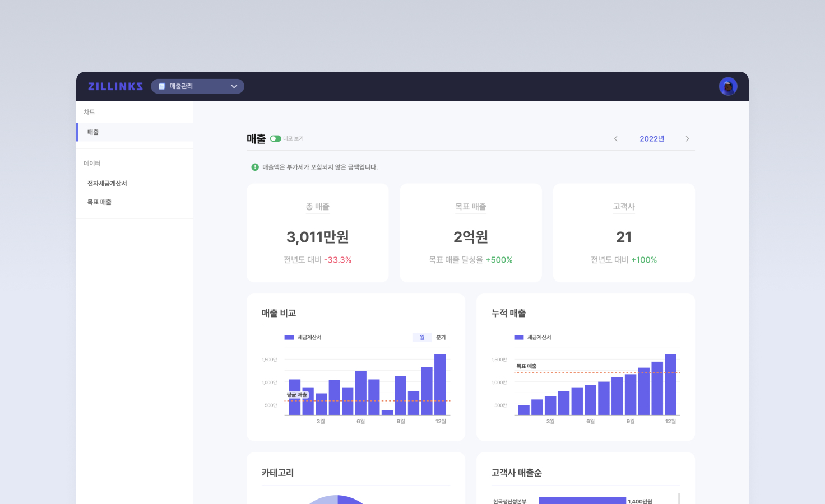This screenshot has height=504, width=825.
Task: Click the 평균 매출 label on chart
Action: (x=297, y=395)
